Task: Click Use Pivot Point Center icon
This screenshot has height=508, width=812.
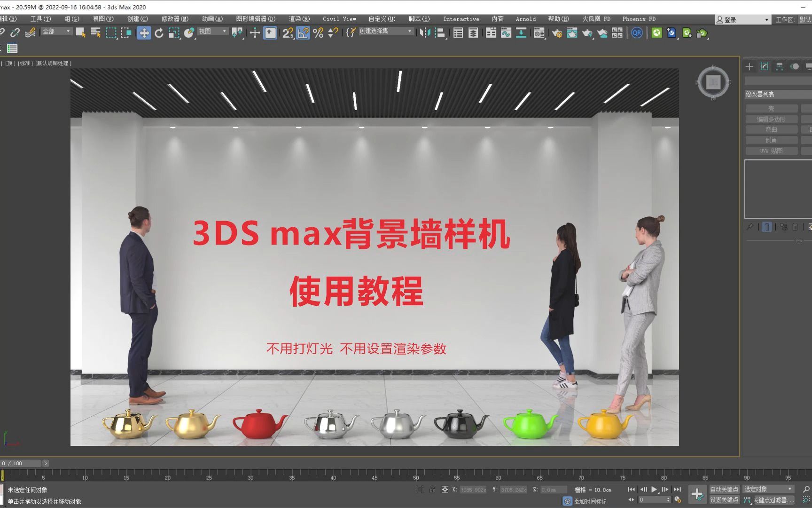Action: click(x=237, y=32)
